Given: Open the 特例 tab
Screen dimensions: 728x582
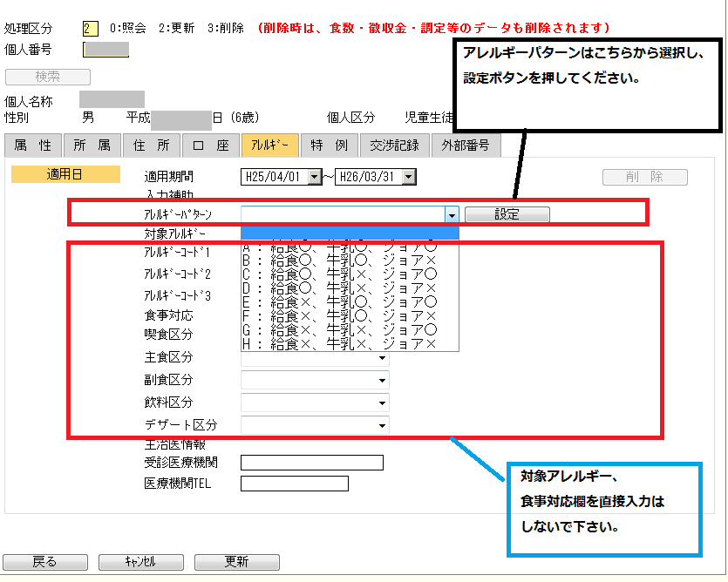Looking at the screenshot, I should (329, 145).
